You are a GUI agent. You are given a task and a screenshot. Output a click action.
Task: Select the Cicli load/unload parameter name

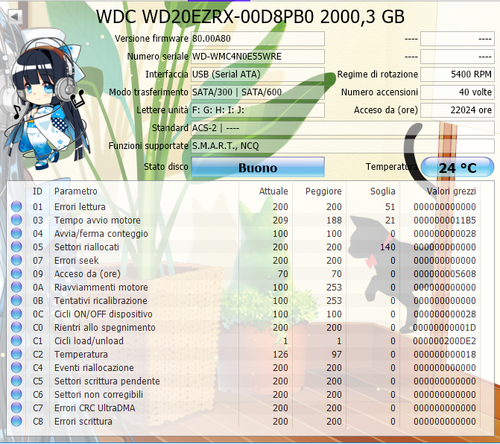click(x=89, y=341)
